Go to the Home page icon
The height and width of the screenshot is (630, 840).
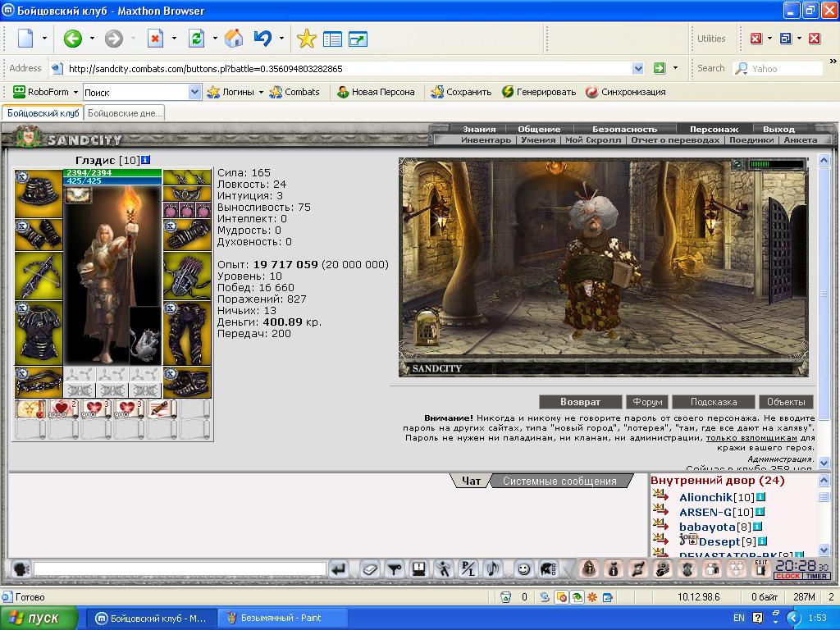234,39
